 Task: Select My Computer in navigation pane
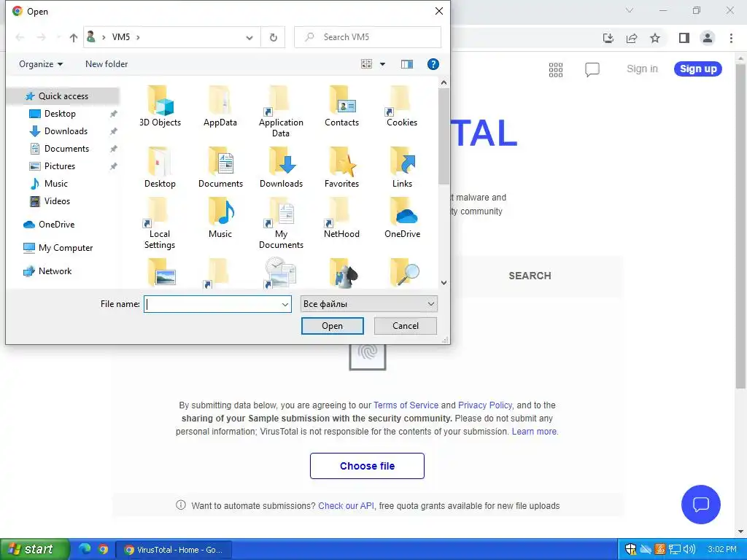click(65, 248)
